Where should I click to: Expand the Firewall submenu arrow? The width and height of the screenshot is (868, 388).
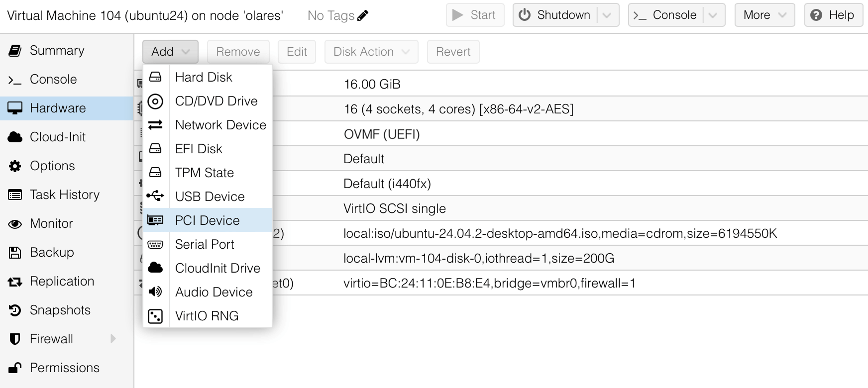coord(113,339)
